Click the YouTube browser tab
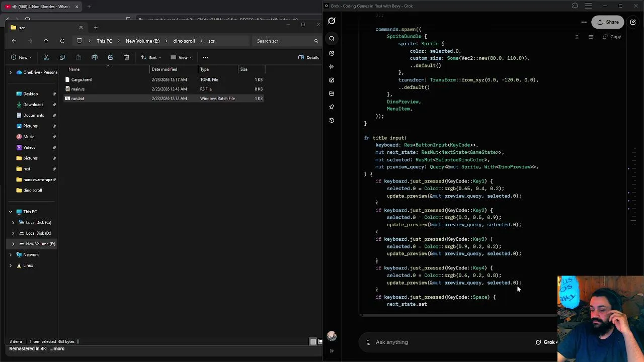Viewport: 644px width, 362px height. pyautogui.click(x=41, y=7)
